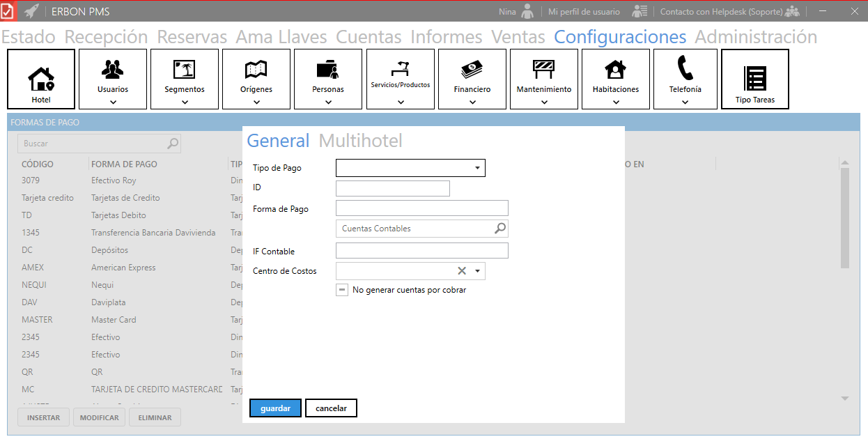This screenshot has height=439, width=868.
Task: Open the Hotel configuration icon
Action: point(41,79)
